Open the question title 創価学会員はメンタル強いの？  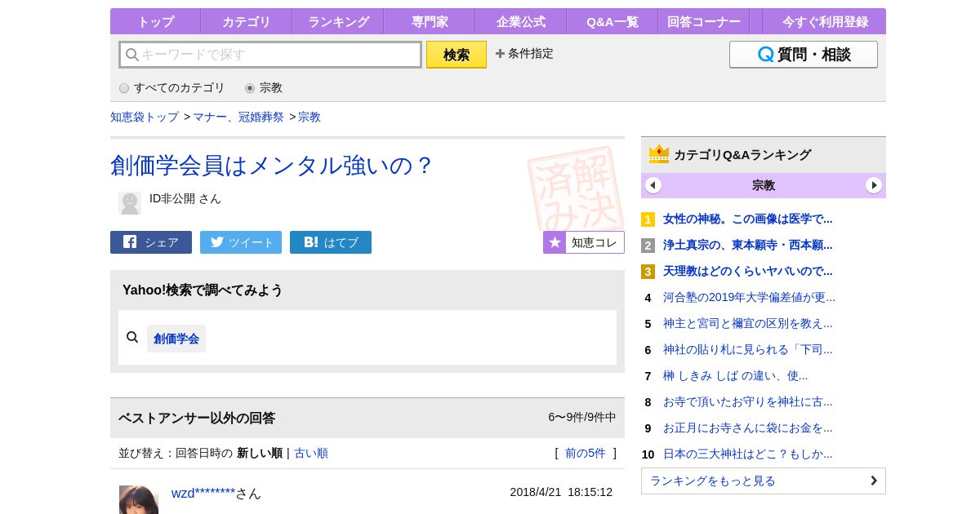(x=271, y=166)
